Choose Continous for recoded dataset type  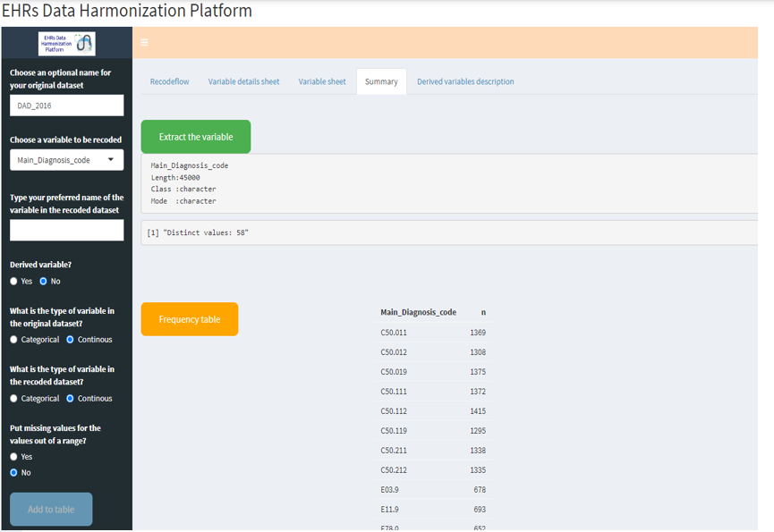(x=71, y=399)
